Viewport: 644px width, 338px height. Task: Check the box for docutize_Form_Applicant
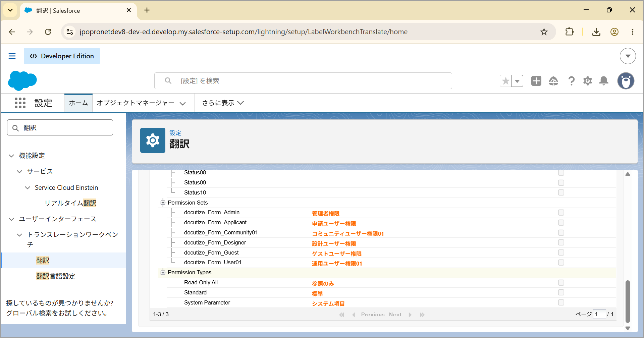561,223
